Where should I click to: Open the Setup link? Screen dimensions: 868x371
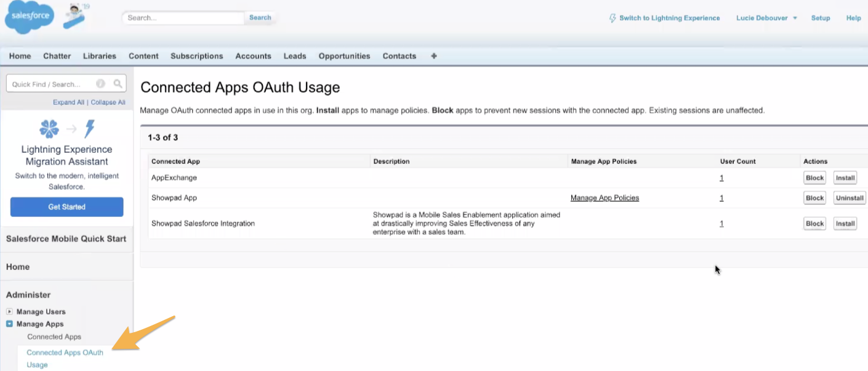(821, 18)
